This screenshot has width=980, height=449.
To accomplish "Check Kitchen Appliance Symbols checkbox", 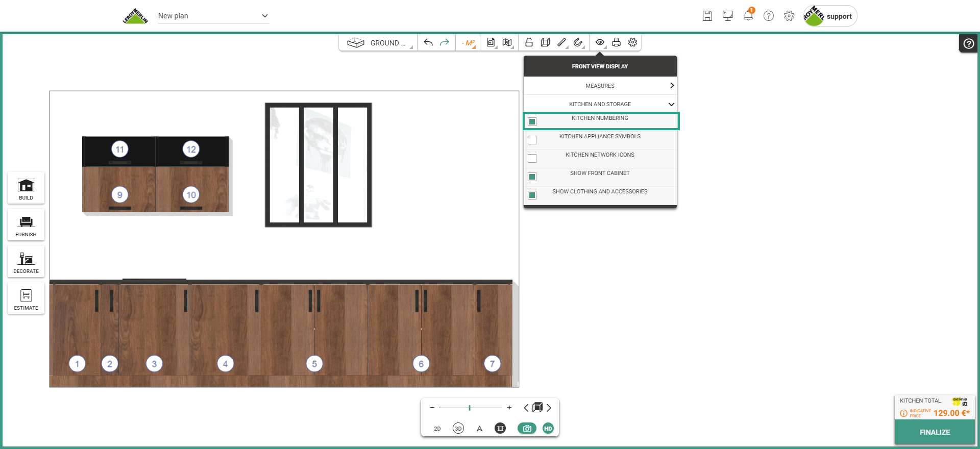I will 532,140.
